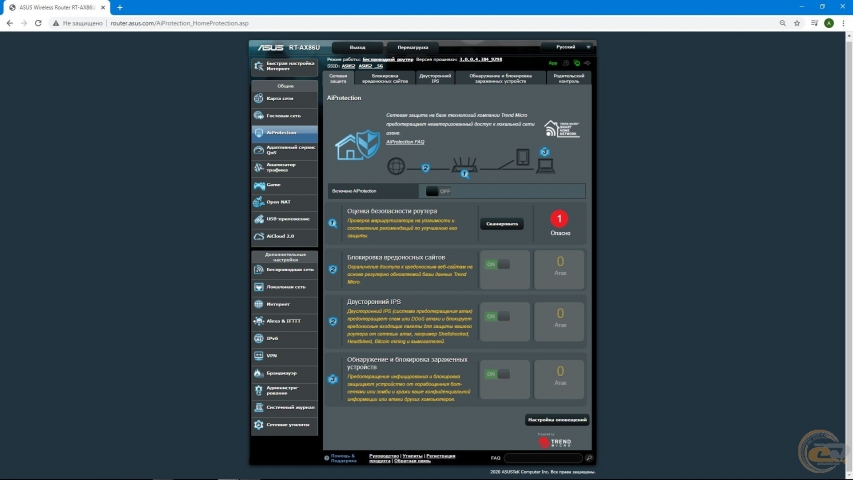Open the Утилиты footer link
Image resolution: width=853 pixels, height=480 pixels.
click(x=412, y=456)
